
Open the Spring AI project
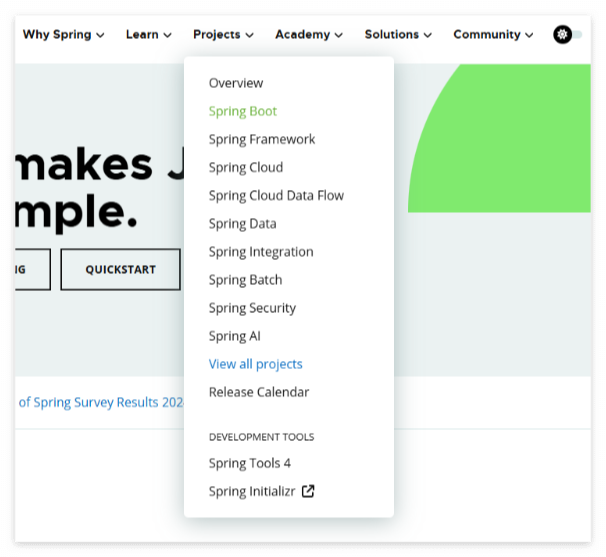[x=235, y=336]
